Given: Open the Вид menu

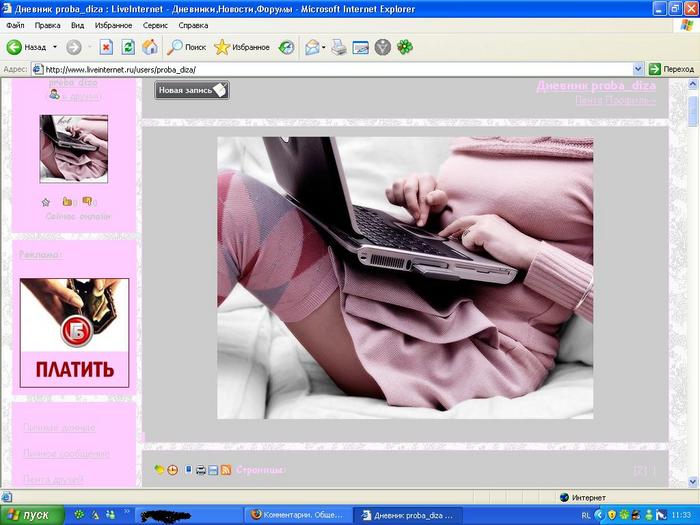Looking at the screenshot, I should click(77, 25).
